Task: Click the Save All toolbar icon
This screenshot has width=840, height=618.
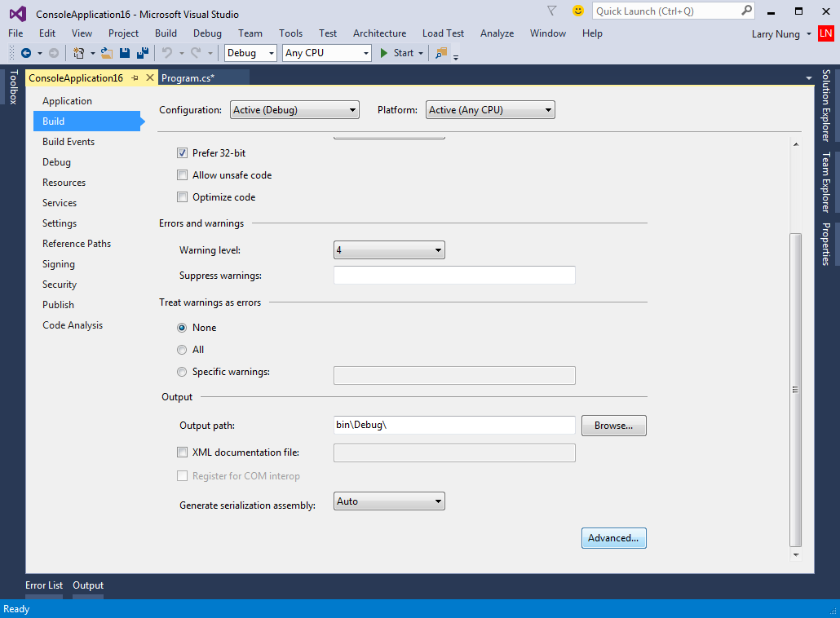Action: 143,53
